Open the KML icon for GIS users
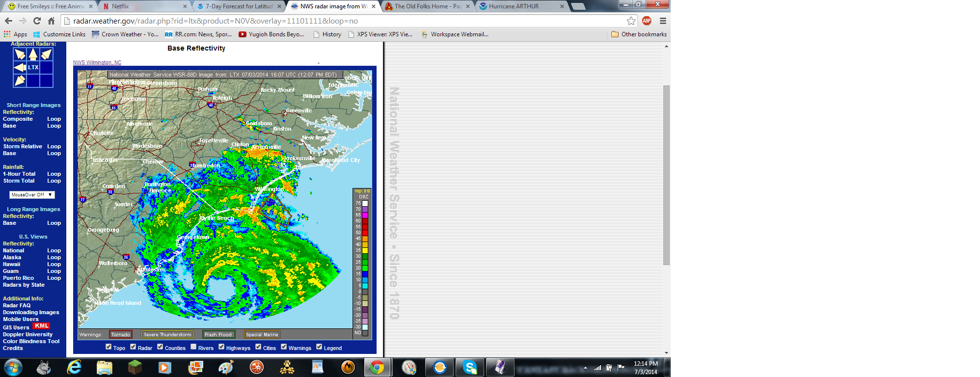This screenshot has height=377, width=980. 41,326
